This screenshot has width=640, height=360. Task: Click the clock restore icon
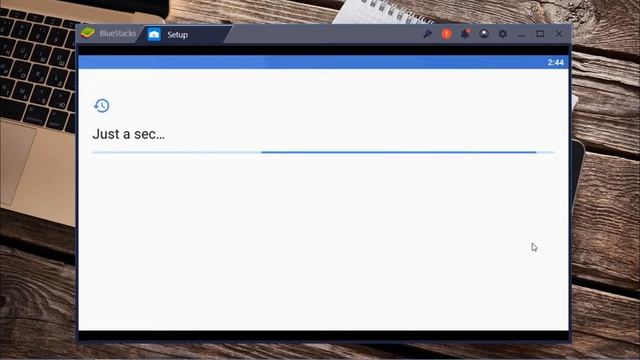[102, 106]
